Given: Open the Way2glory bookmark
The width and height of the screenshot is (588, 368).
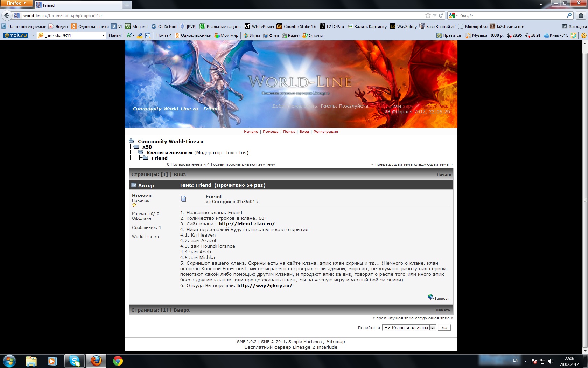Looking at the screenshot, I should (x=403, y=26).
